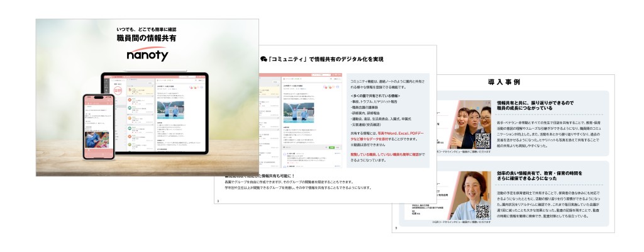644x252 pixels.
Task: Click the smartphone mockup on the cover slide
Action: click(x=99, y=127)
